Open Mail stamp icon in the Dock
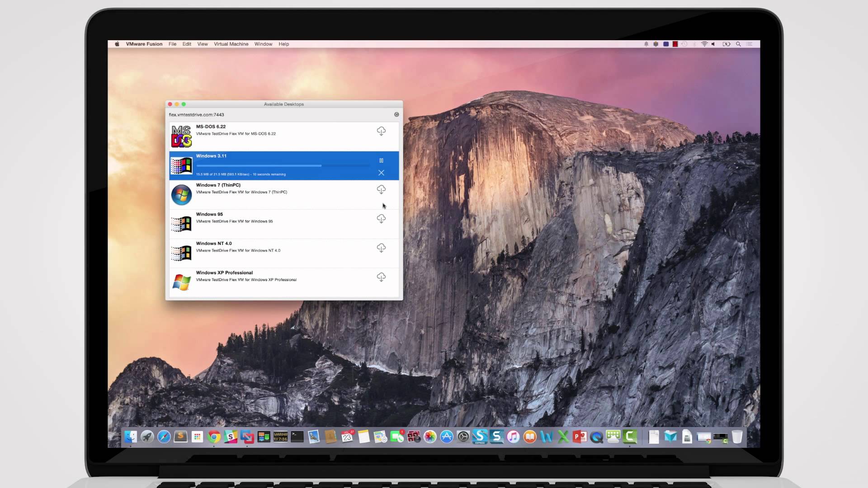The width and height of the screenshot is (868, 488). point(314,436)
